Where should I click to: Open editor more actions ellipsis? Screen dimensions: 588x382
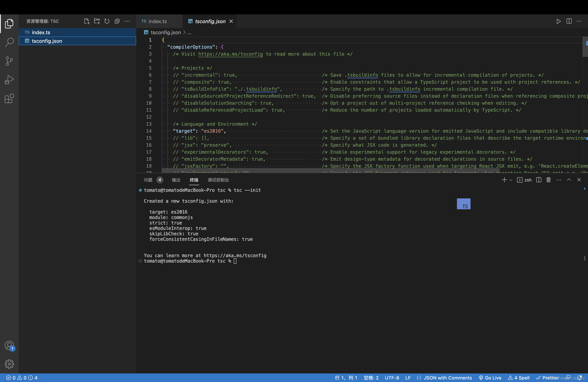(579, 21)
